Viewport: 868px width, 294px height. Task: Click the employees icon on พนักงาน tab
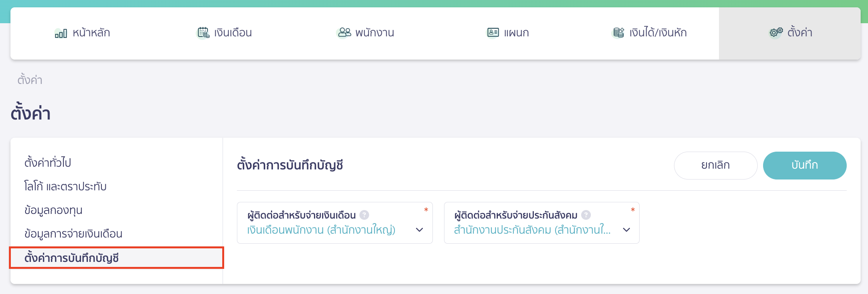[x=344, y=32]
